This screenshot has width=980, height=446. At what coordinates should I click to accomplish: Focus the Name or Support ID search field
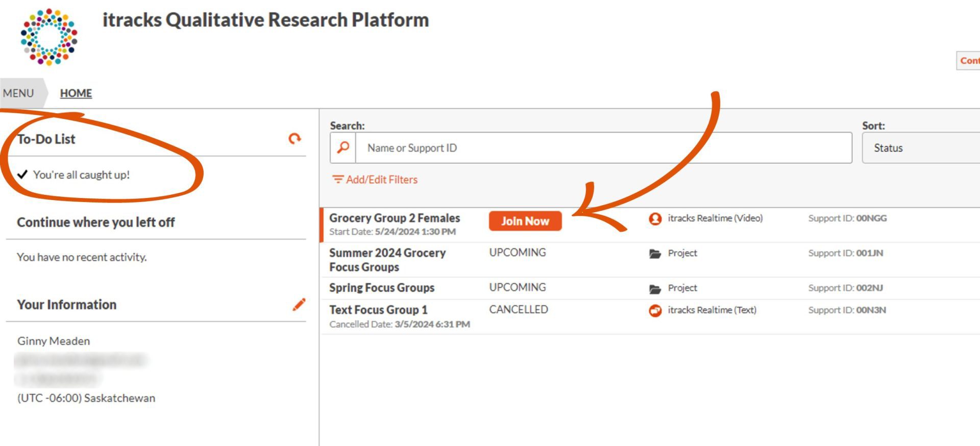coord(604,148)
